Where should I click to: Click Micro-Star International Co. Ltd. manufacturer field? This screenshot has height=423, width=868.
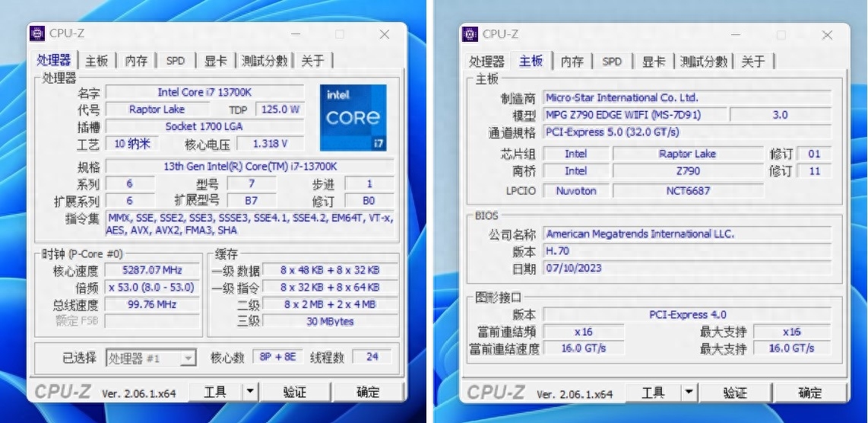tap(687, 98)
